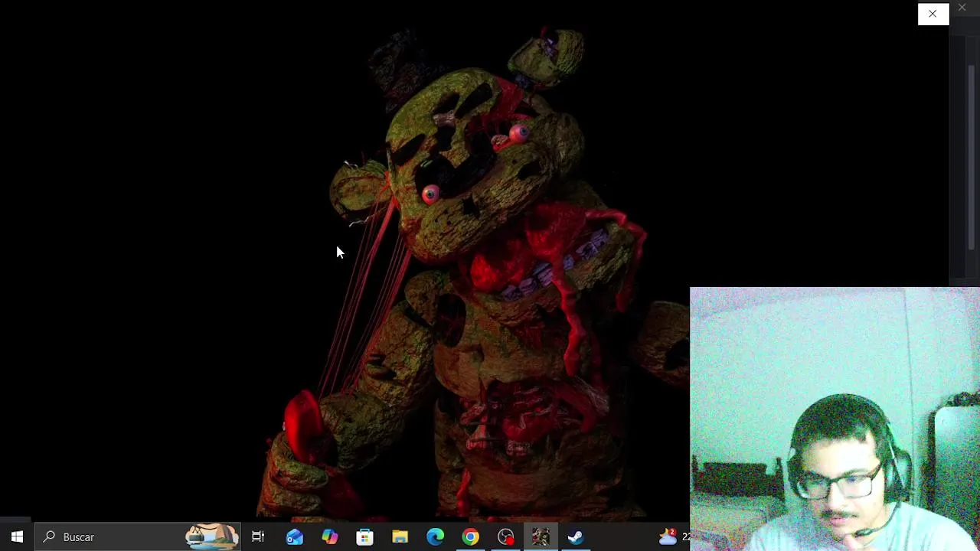The width and height of the screenshot is (980, 551).
Task: Launch Microsoft Edge from the taskbar
Action: (x=436, y=536)
